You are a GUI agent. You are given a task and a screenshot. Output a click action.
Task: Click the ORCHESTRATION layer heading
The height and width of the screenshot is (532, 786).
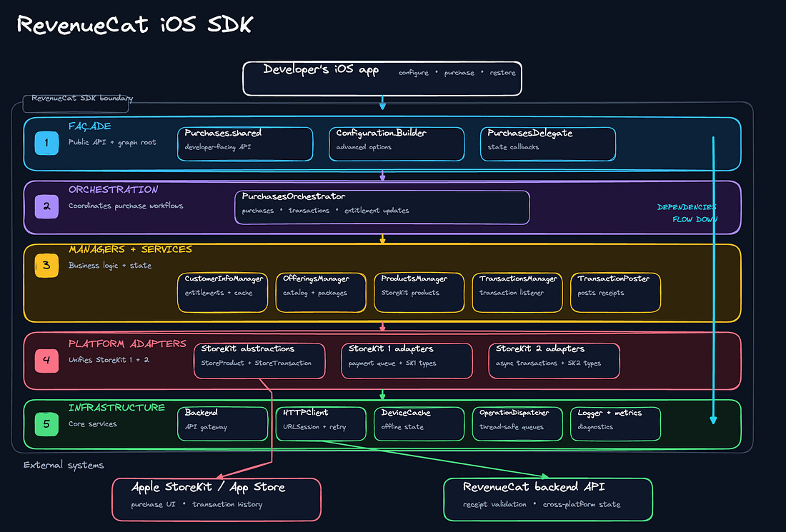point(114,190)
